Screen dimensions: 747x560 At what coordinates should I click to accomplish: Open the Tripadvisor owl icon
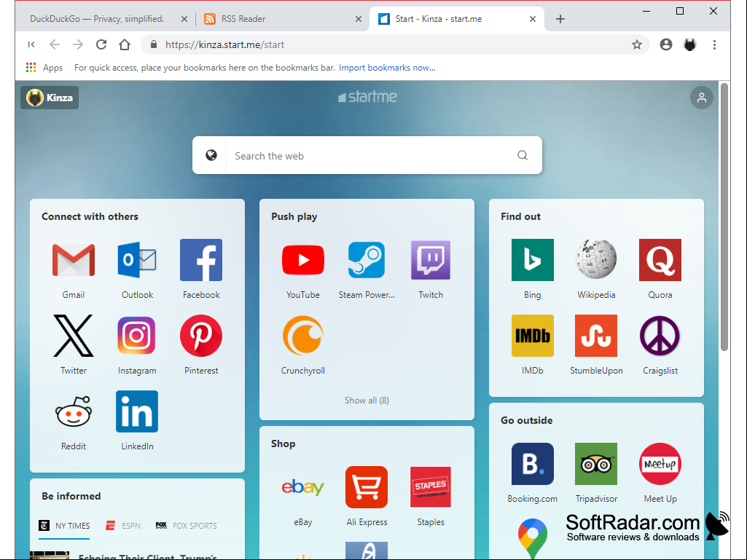coord(596,464)
